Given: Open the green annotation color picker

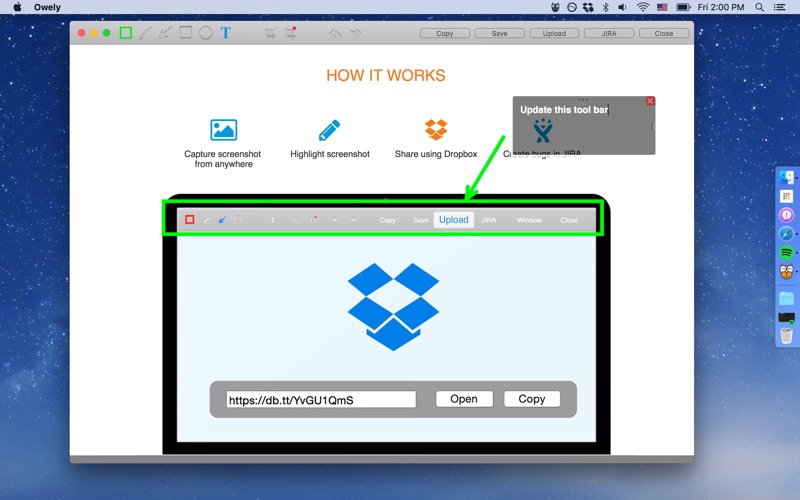Looking at the screenshot, I should (x=126, y=33).
